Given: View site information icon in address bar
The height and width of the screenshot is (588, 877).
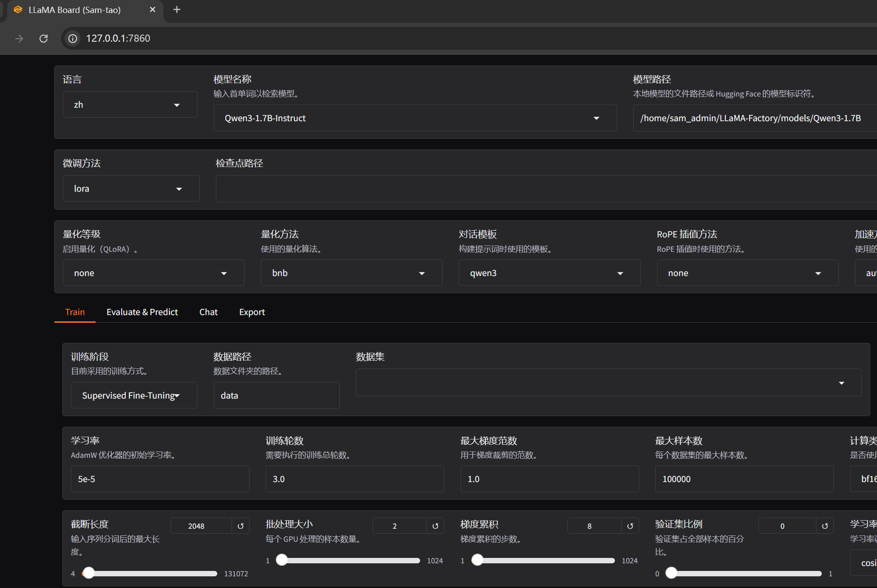Looking at the screenshot, I should 73,39.
